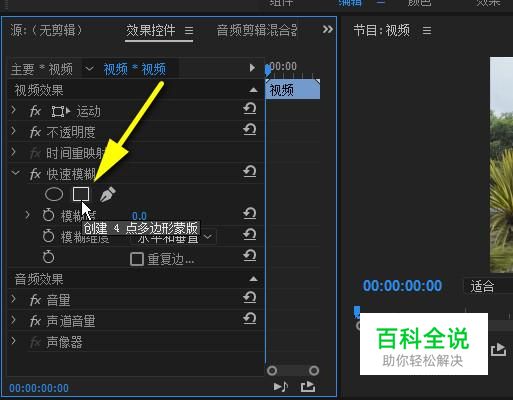Viewport: 513px width, 400px height.
Task: Click export icon in Effect Controls panel
Action: [x=308, y=387]
